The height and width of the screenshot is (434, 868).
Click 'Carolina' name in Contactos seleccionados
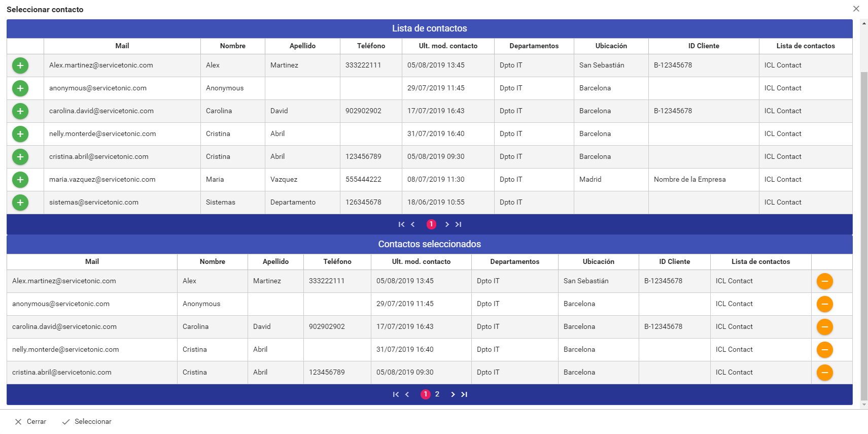[213, 327]
